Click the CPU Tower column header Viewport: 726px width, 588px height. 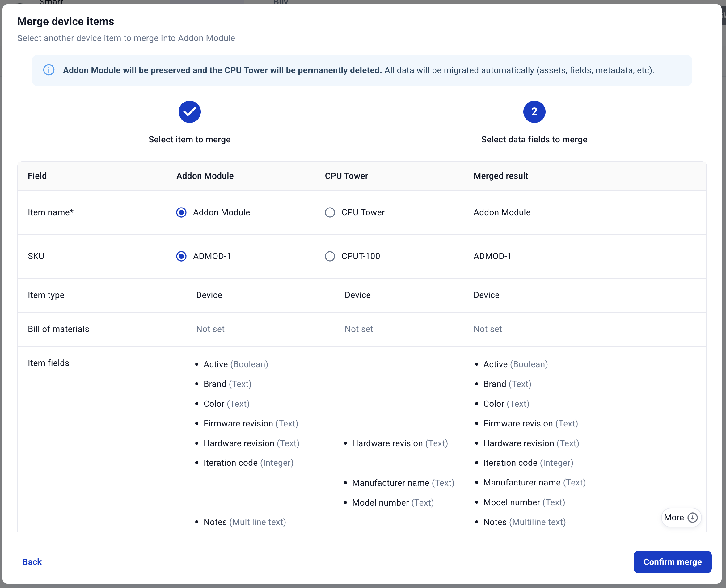346,176
